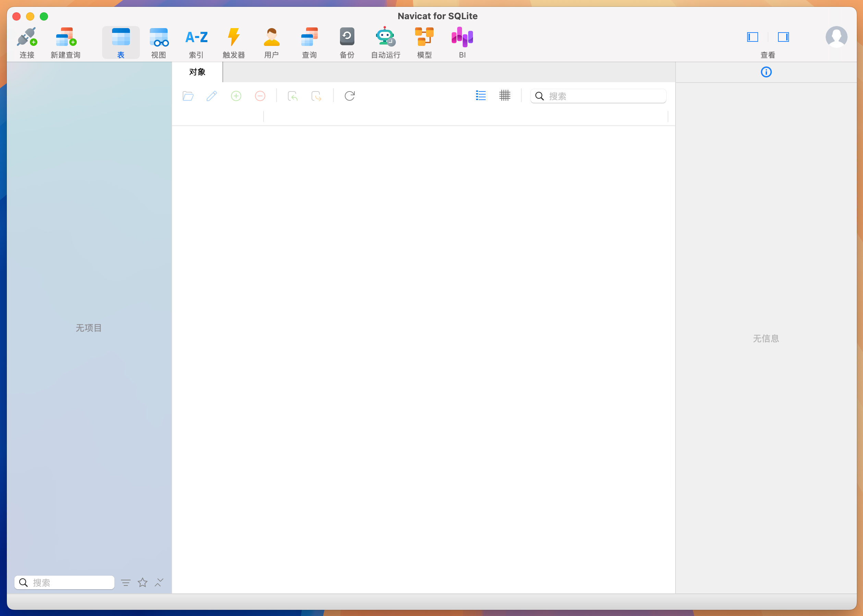Open the 索引 (Index) A-Z icon
The width and height of the screenshot is (863, 616).
196,42
